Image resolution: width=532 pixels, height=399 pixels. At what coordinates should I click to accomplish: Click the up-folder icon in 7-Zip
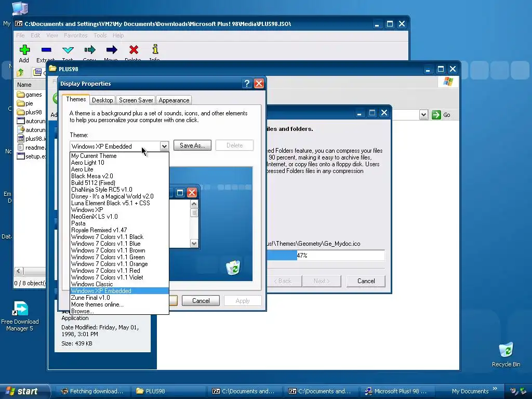pos(20,72)
